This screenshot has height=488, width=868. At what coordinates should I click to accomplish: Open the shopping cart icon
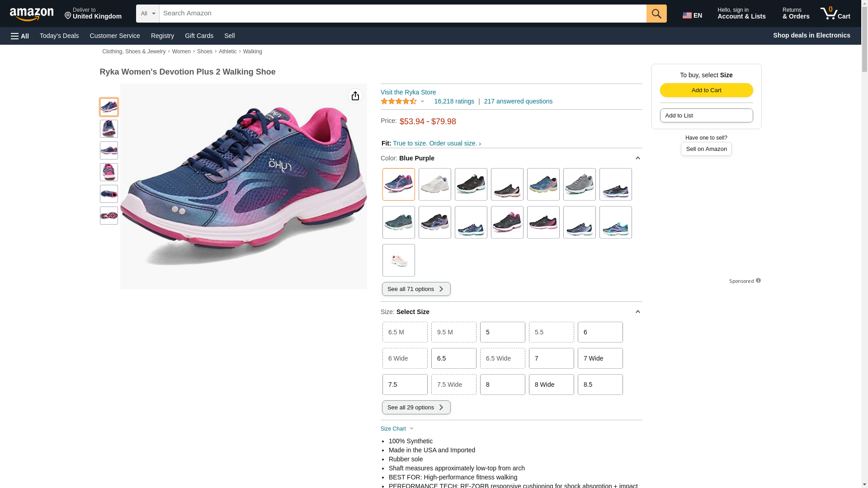[x=835, y=14]
